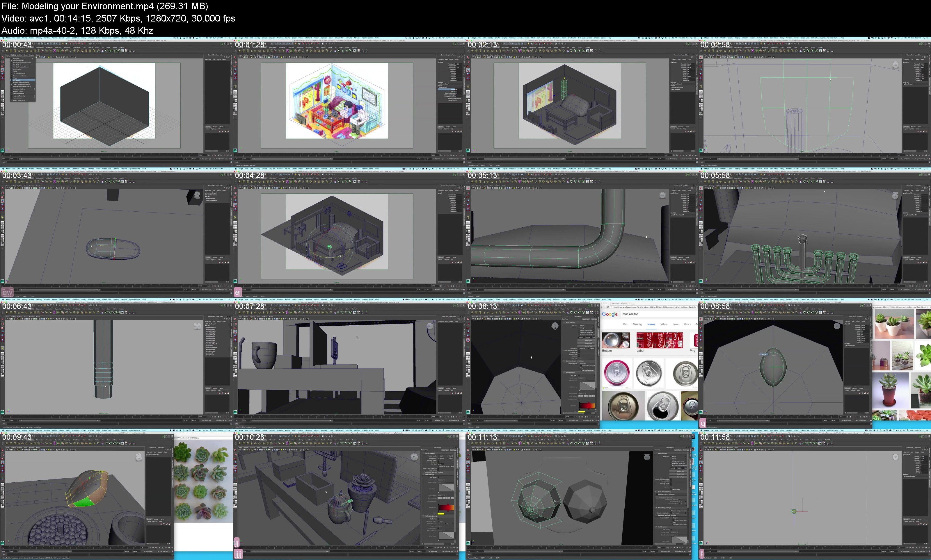931x560 pixels.
Task: Open the video frame stamped 00:10:28
Action: 349,494
